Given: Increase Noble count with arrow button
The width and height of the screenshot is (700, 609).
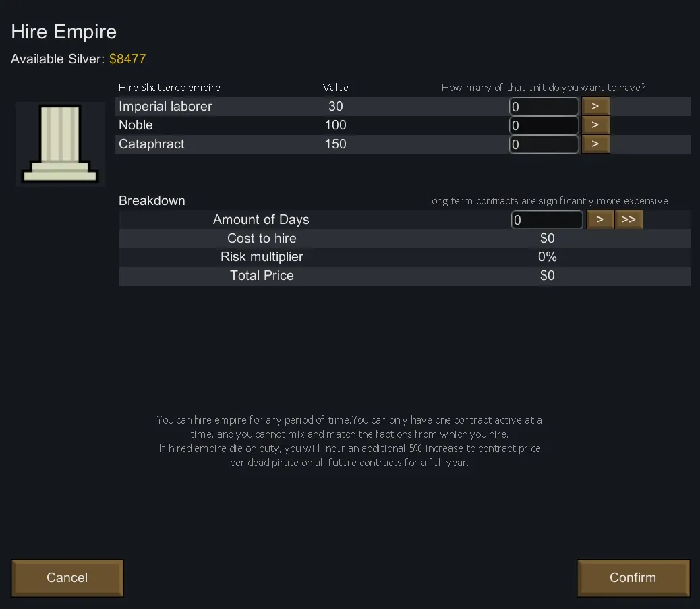Looking at the screenshot, I should (x=595, y=125).
